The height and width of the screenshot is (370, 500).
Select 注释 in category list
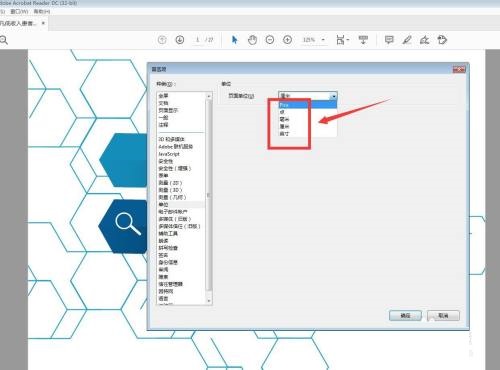[x=163, y=125]
